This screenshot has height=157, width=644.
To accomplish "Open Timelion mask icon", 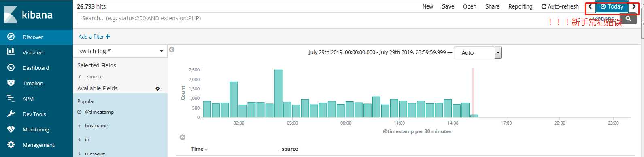I will (x=11, y=83).
